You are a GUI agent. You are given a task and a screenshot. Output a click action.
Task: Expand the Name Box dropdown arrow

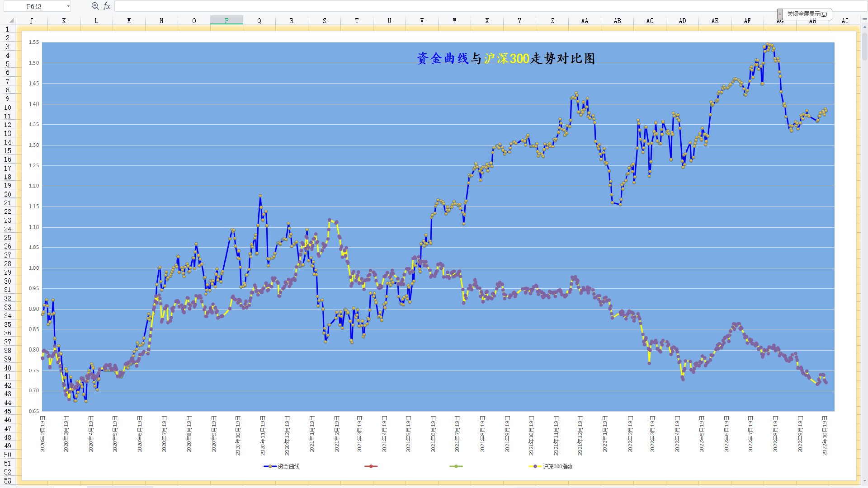[68, 6]
